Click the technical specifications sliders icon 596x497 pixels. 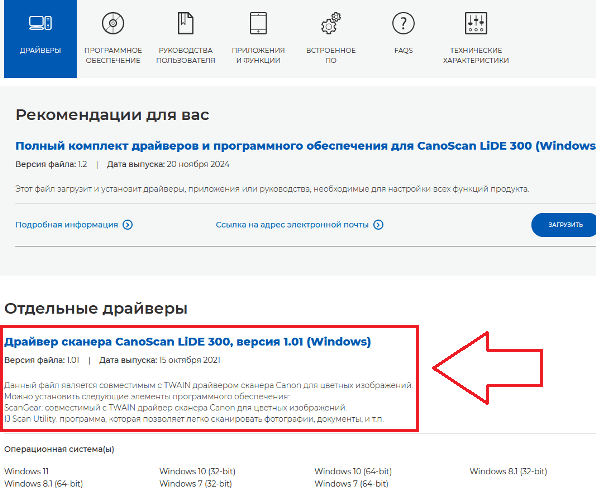point(476,23)
